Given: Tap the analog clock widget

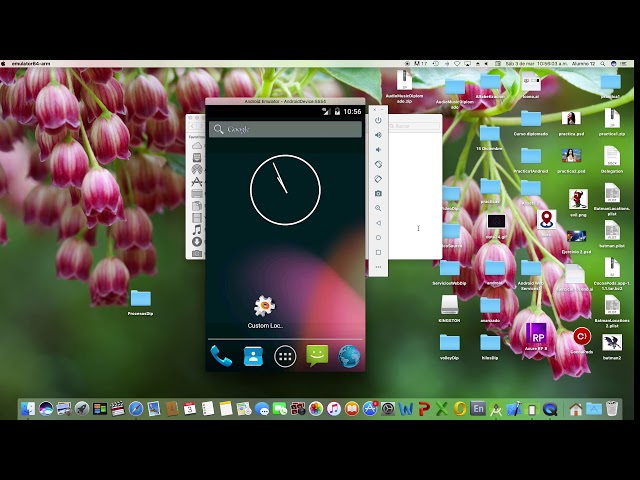Looking at the screenshot, I should [285, 190].
